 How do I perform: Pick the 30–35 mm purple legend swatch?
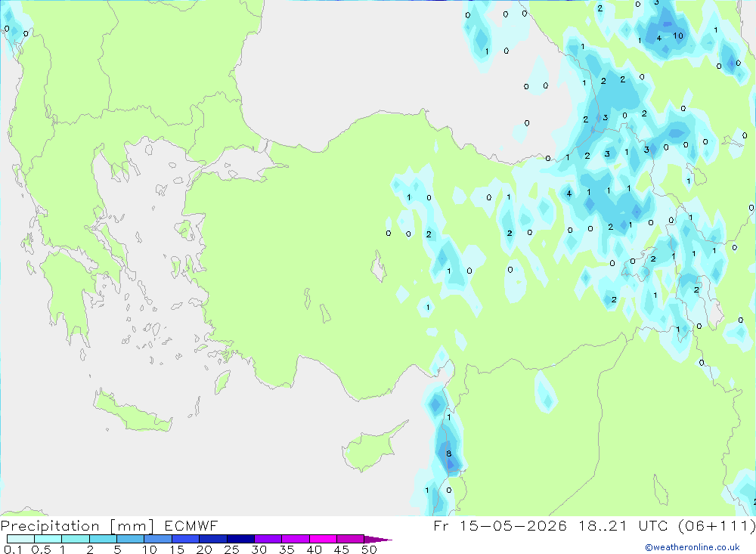point(268,539)
